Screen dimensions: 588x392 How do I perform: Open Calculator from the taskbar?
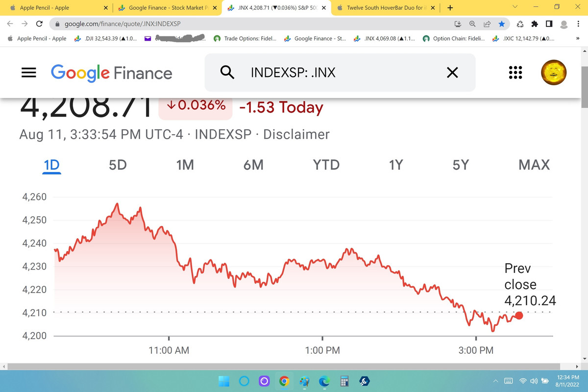click(343, 381)
